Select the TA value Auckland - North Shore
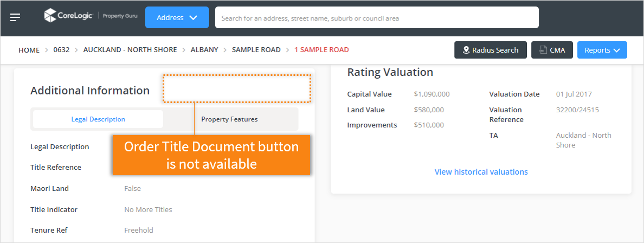Screen dimensions: 644x243 (584, 140)
